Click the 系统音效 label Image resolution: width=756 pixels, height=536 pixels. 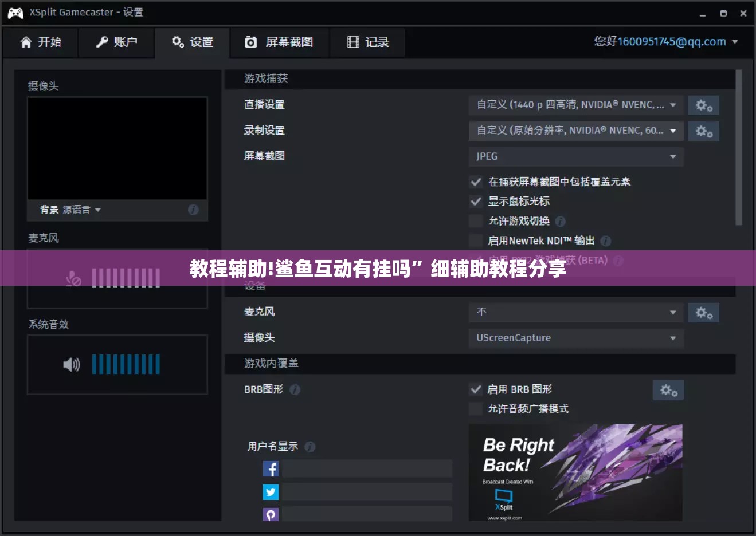click(49, 325)
